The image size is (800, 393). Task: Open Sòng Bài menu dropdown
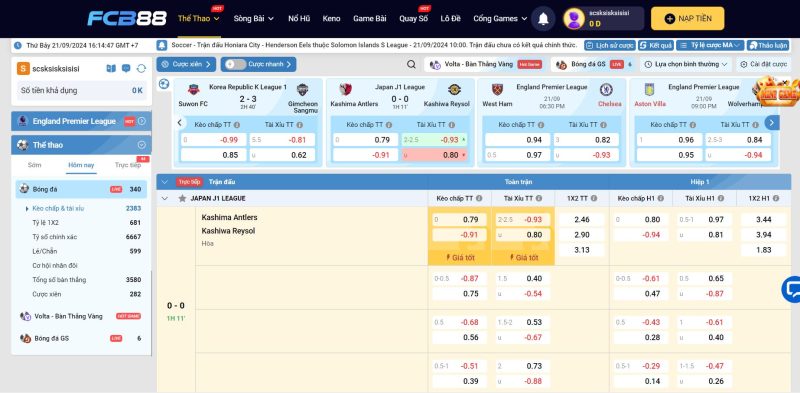pyautogui.click(x=254, y=19)
